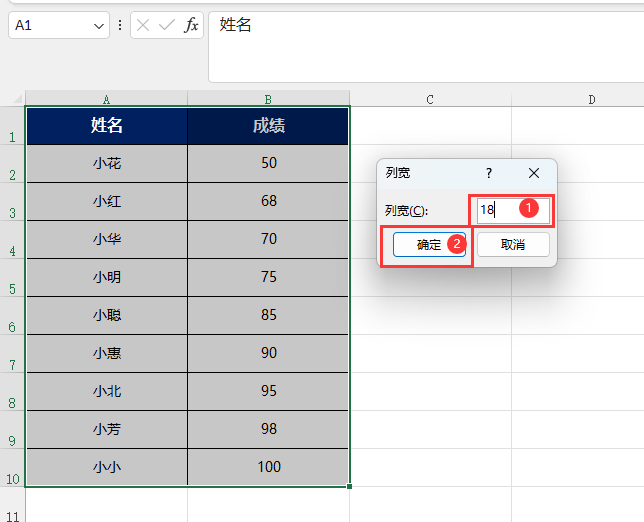Open the Name Box dropdown arrow
Viewport: 644px width, 522px height.
click(x=99, y=26)
